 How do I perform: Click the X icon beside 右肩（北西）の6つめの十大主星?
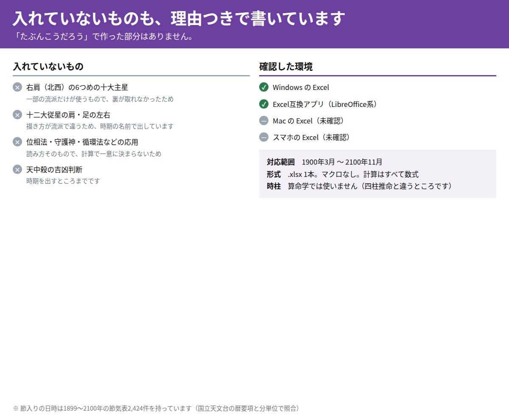[x=17, y=87]
